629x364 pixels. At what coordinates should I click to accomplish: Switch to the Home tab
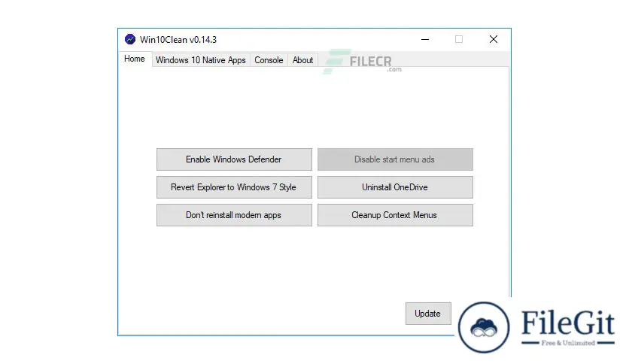pos(135,59)
